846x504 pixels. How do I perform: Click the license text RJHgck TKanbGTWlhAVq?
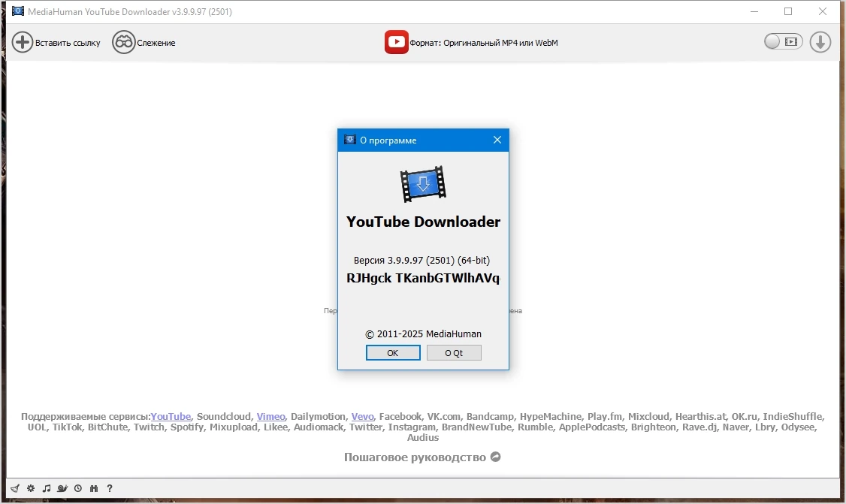pos(423,278)
